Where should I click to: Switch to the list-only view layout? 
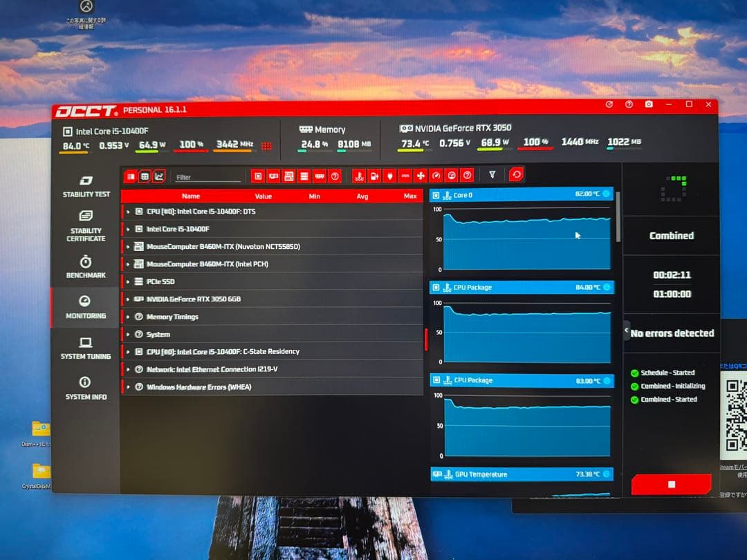[131, 177]
